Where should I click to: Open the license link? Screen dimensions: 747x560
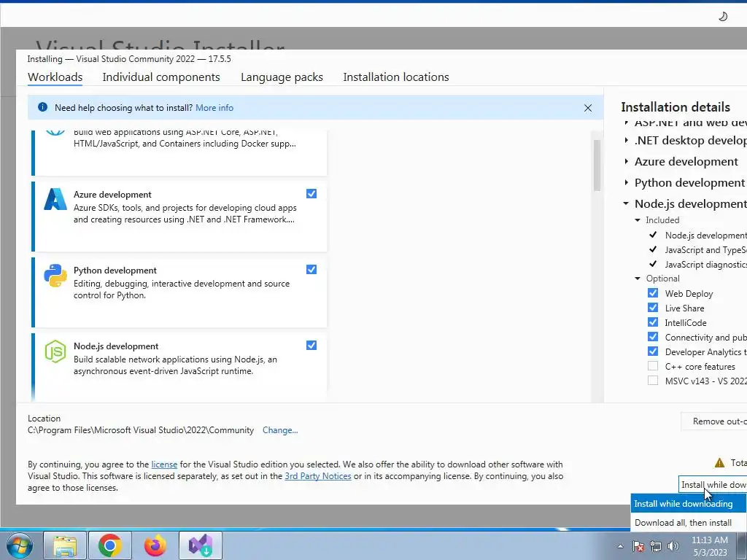(x=164, y=464)
